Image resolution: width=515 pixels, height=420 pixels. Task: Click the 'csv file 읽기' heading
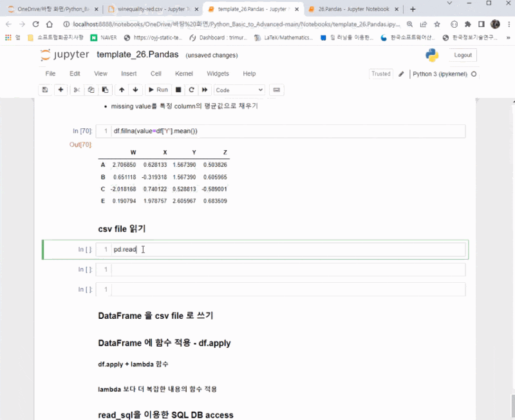click(x=122, y=229)
